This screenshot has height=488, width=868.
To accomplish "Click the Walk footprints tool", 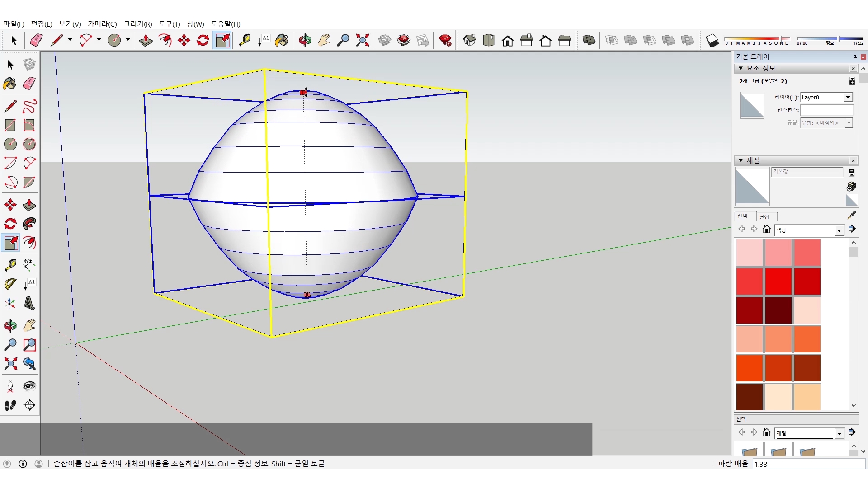I will click(x=10, y=405).
